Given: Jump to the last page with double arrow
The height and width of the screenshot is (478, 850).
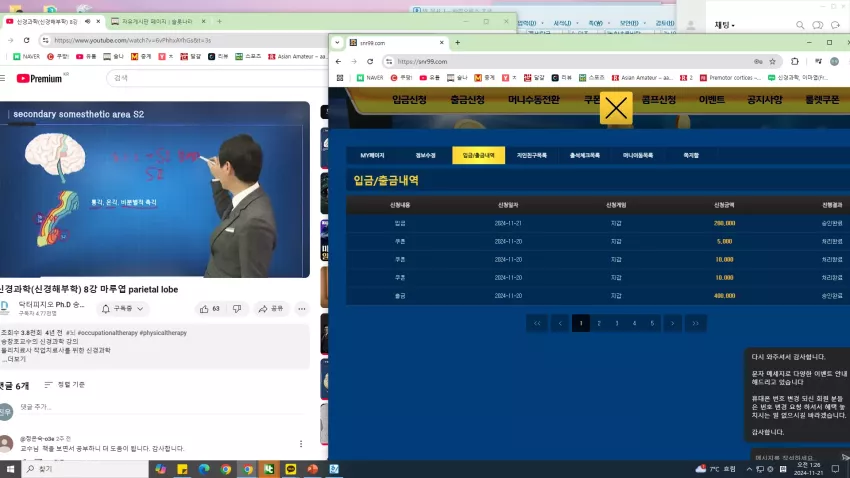Looking at the screenshot, I should (x=696, y=324).
